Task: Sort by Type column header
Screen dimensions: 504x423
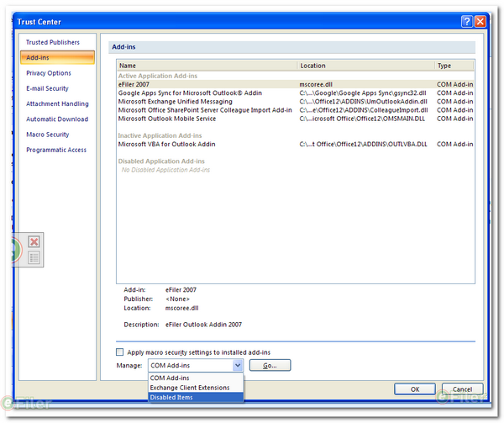Action: (x=454, y=66)
